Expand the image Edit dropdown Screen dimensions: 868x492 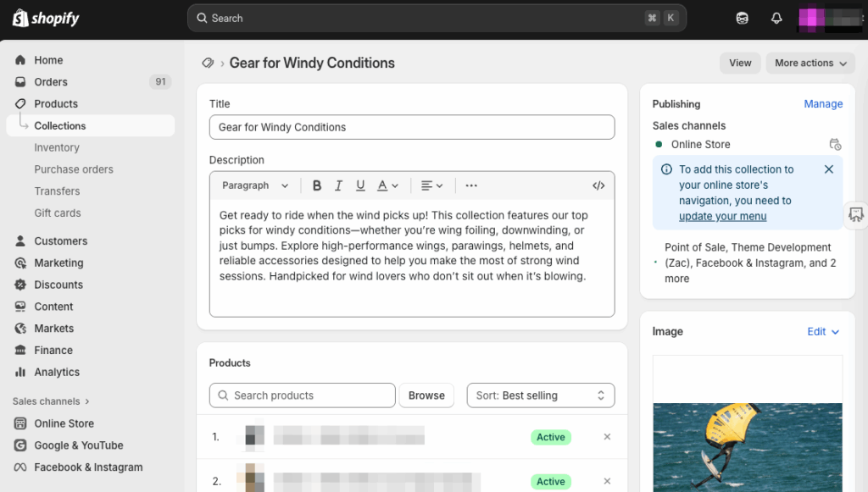click(822, 332)
